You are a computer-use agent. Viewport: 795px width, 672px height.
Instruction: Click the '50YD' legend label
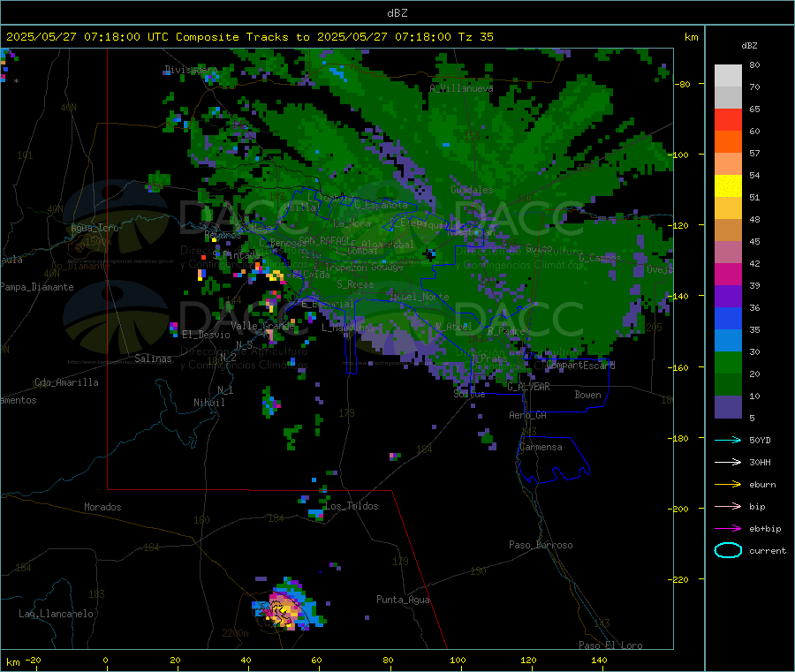tap(760, 440)
